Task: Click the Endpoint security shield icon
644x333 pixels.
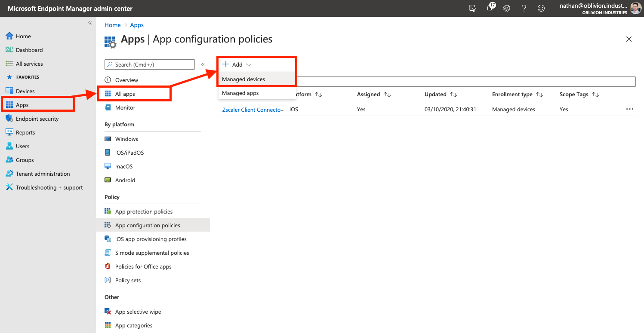Action: [x=9, y=119]
